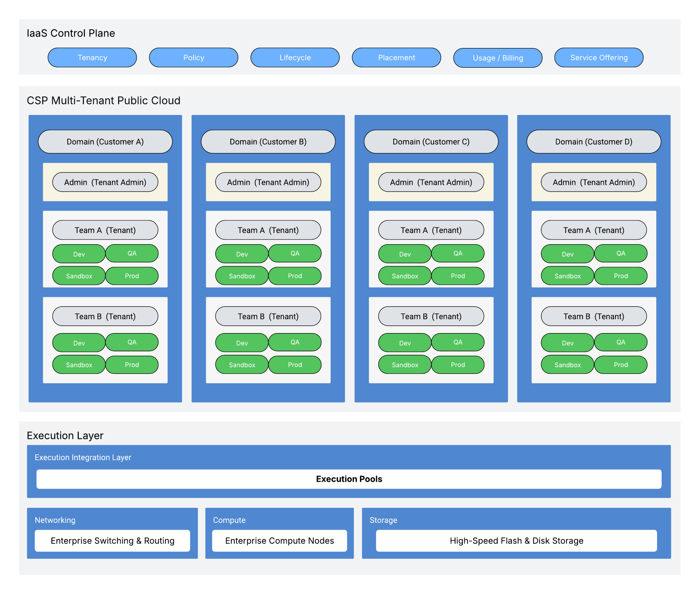
Task: Click the Lifecycle pill
Action: 295,58
